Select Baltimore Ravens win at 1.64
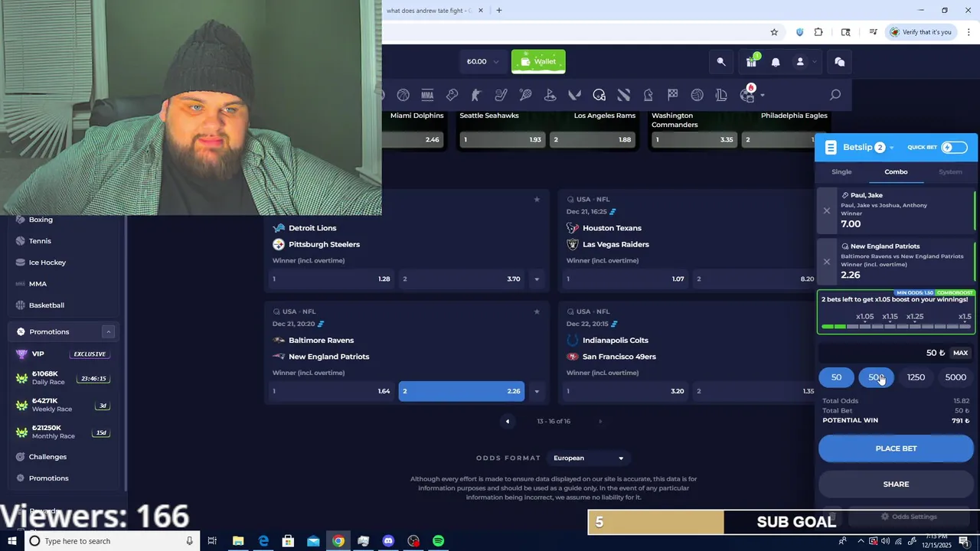This screenshot has height=551, width=980. [331, 391]
